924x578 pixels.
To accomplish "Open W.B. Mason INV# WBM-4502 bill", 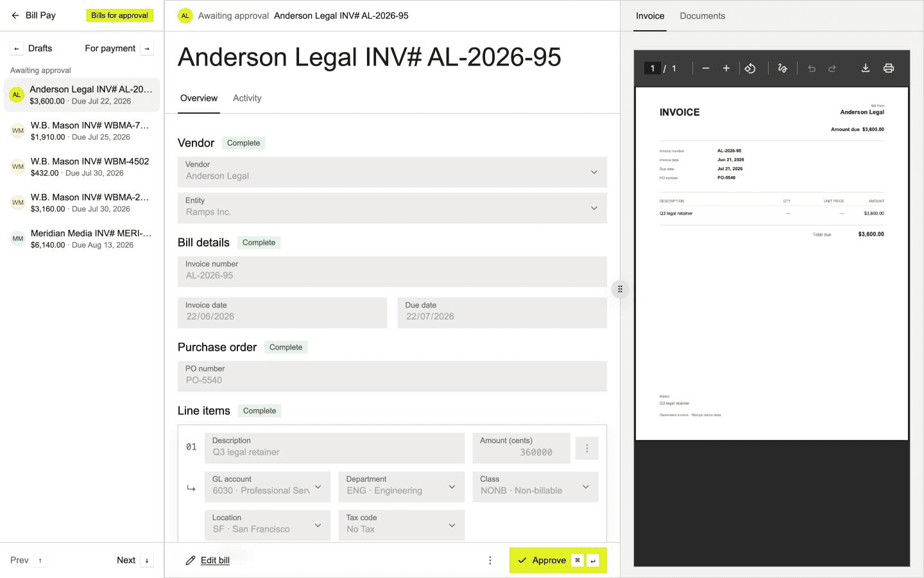I will [x=82, y=167].
